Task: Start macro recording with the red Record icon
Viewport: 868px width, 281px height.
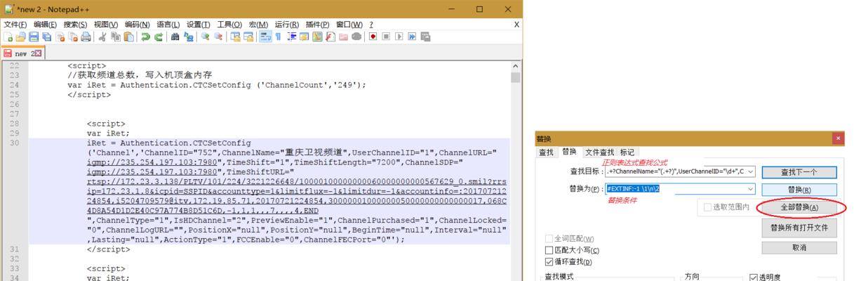Action: coord(373,37)
